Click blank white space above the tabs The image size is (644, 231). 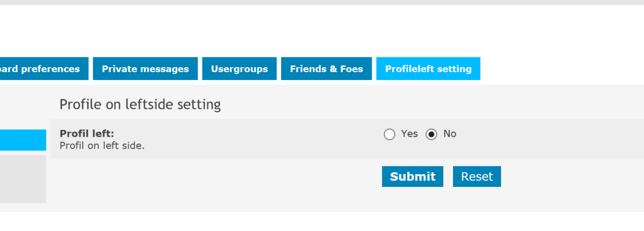pos(322,31)
